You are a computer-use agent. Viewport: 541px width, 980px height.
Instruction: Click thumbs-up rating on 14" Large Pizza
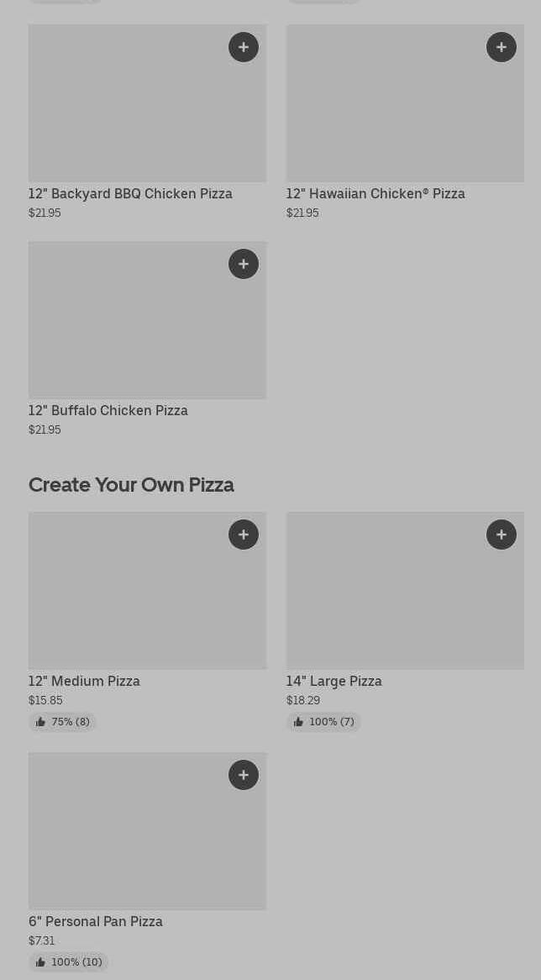[x=323, y=722]
